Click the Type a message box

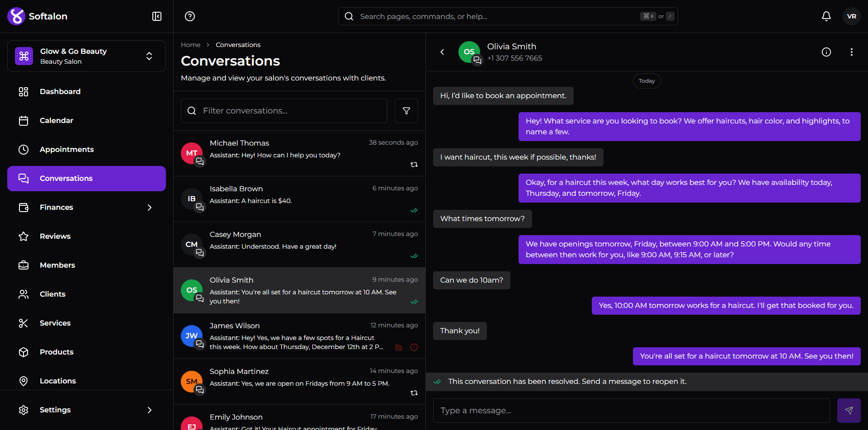coord(631,411)
